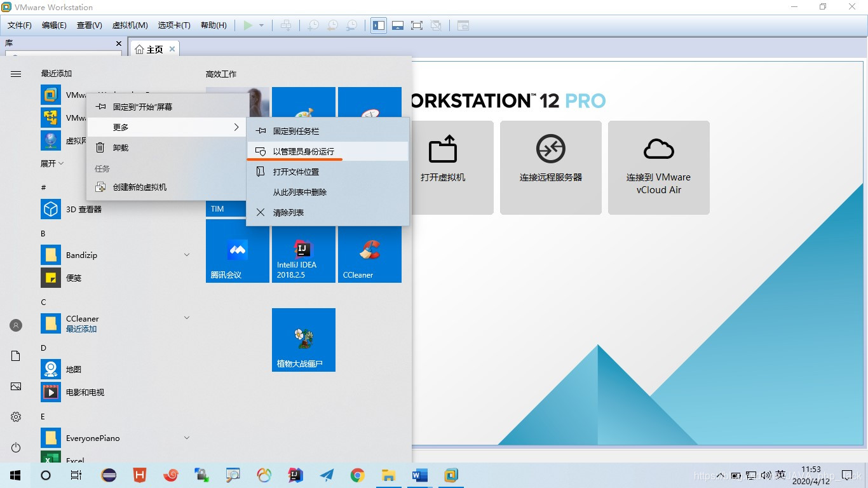This screenshot has height=488, width=868.
Task: Expand the CCleaner folder in Start menu
Action: [x=115, y=323]
